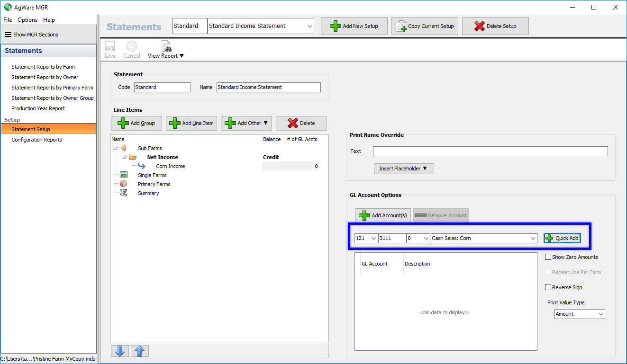Click the Summary sigma icon in tree
This screenshot has height=364, width=627.
[x=124, y=193]
